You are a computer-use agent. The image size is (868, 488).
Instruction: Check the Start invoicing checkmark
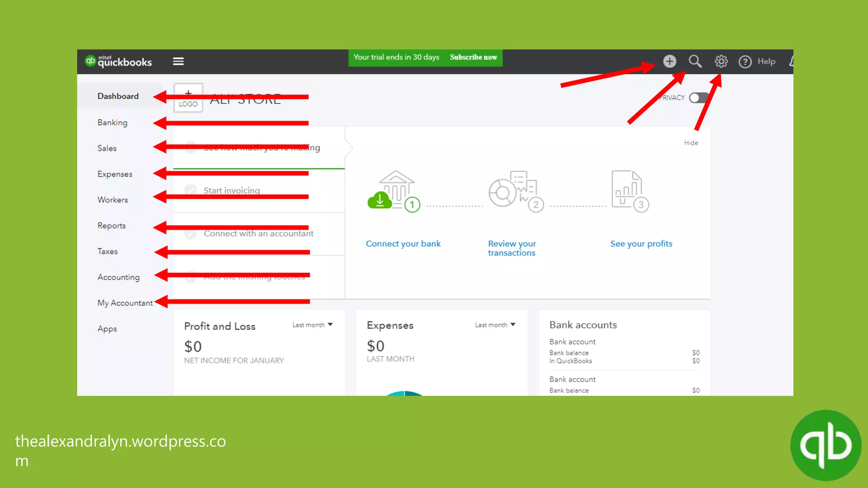coord(191,190)
